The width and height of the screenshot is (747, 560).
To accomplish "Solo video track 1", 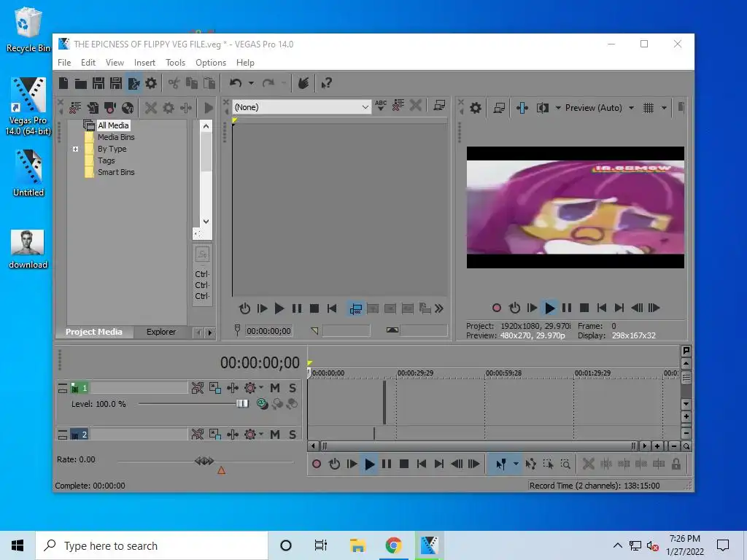I will pyautogui.click(x=293, y=388).
